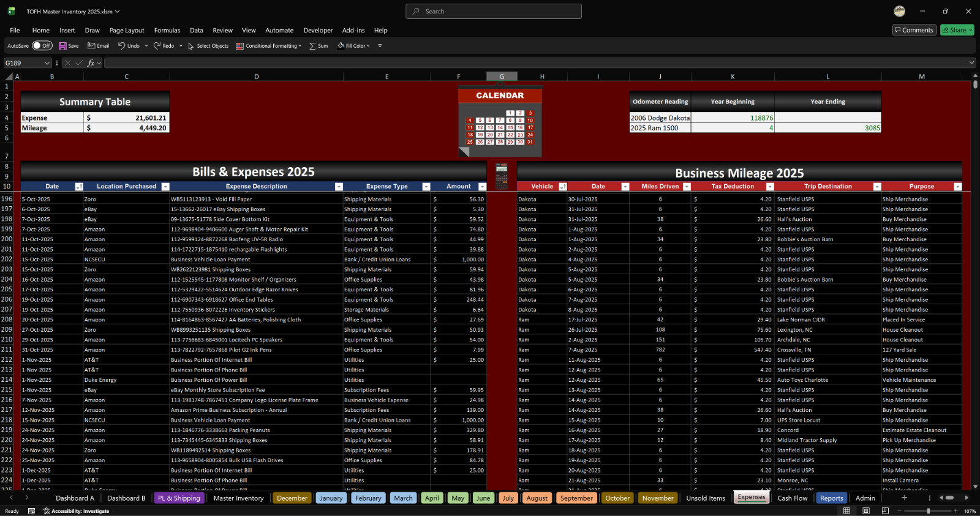The image size is (980, 516).
Task: Click the 107% zoom level
Action: [970, 511]
